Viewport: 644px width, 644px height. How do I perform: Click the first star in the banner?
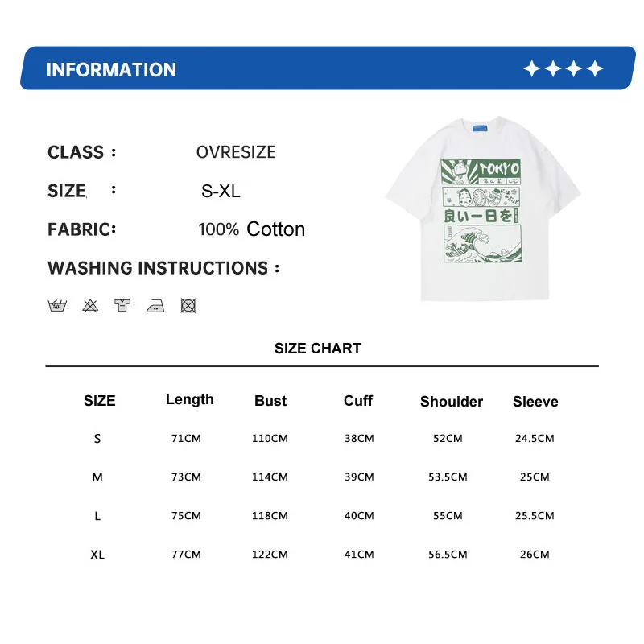tap(532, 68)
